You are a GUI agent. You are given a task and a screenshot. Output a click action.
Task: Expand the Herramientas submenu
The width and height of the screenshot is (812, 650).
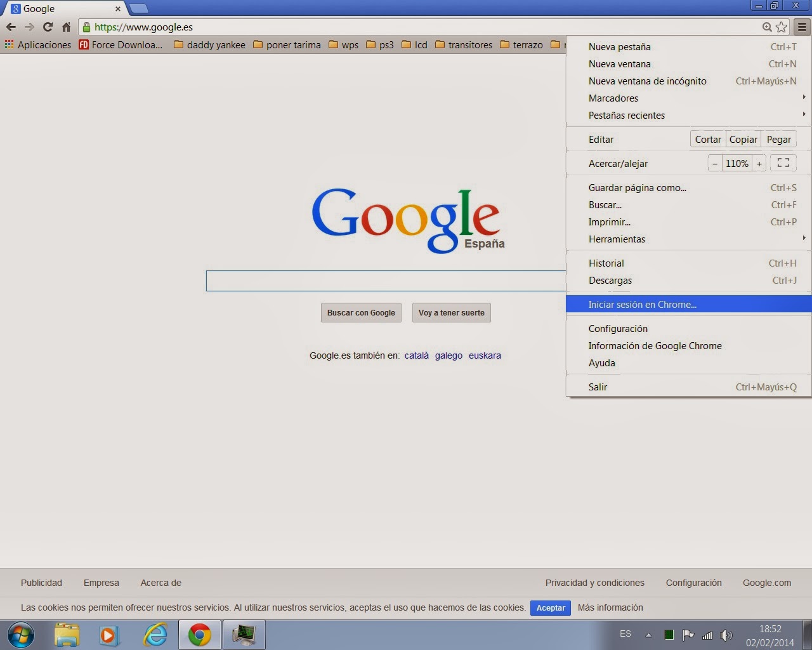point(688,239)
